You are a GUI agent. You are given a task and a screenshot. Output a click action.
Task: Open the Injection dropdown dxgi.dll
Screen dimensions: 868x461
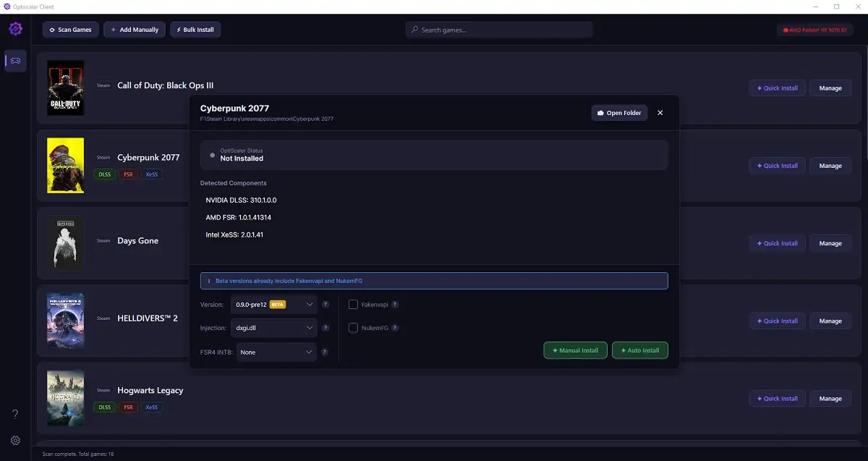point(274,328)
